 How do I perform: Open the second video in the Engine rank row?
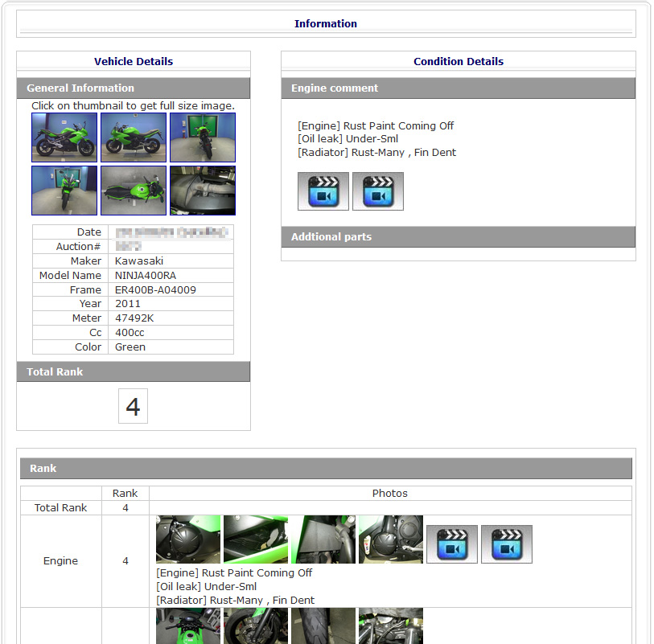[506, 544]
